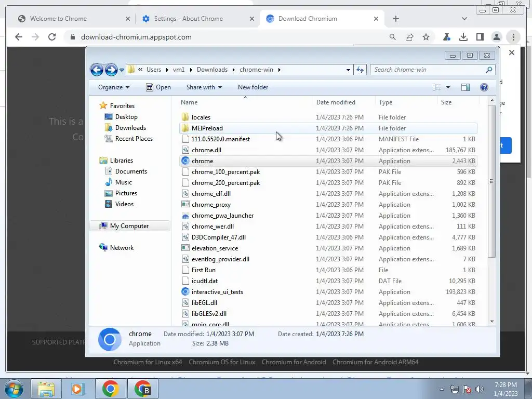The width and height of the screenshot is (532, 399).
Task: Sort by Name column header
Action: pos(189,102)
